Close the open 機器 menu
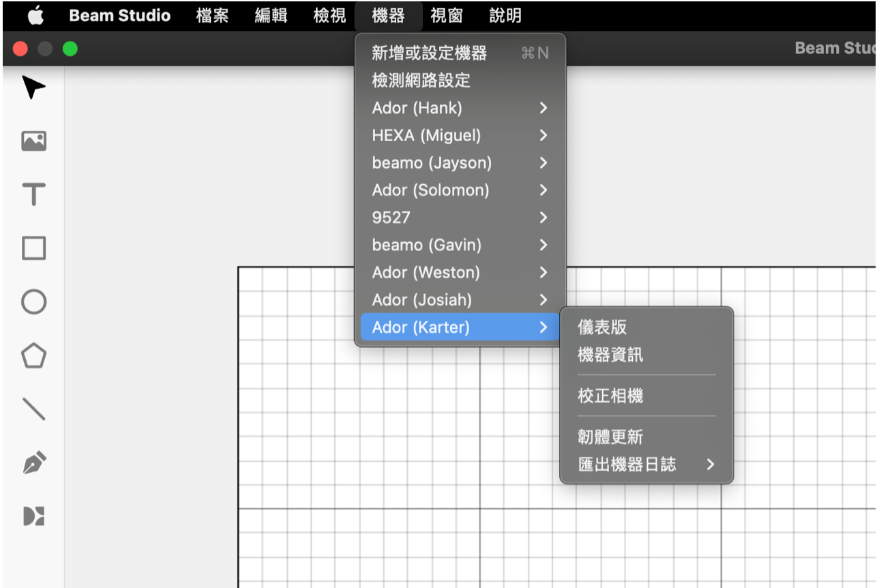Image resolution: width=877 pixels, height=588 pixels. (389, 16)
